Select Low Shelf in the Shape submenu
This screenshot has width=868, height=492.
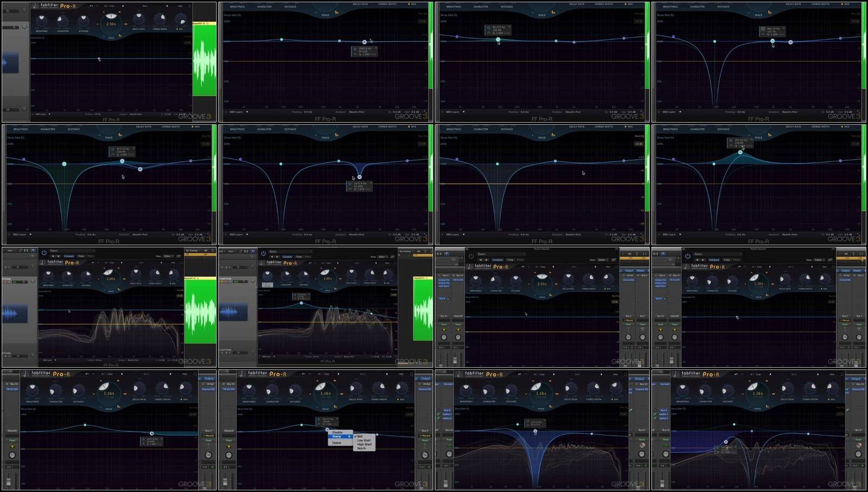point(364,440)
